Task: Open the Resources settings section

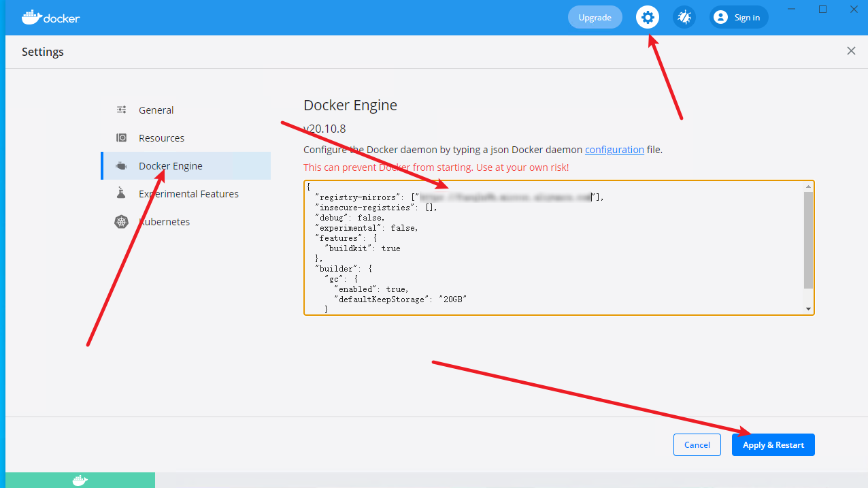Action: (x=161, y=138)
